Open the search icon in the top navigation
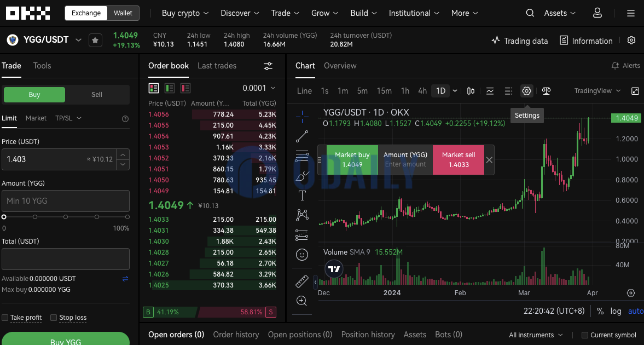 (530, 13)
